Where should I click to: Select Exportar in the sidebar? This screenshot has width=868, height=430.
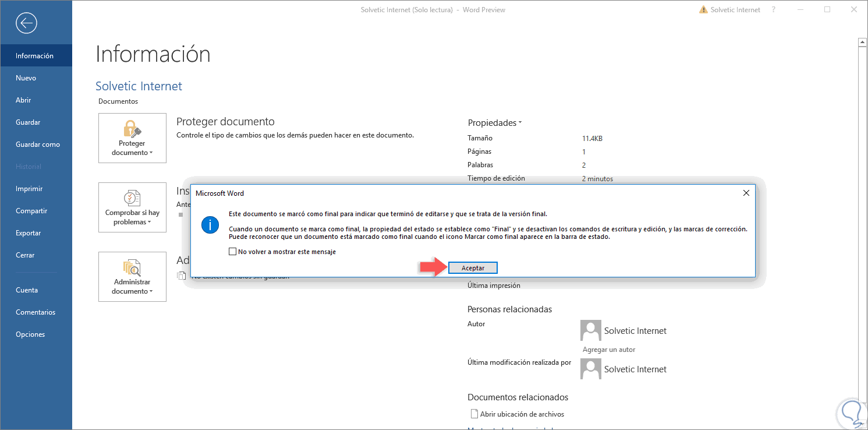click(x=36, y=233)
